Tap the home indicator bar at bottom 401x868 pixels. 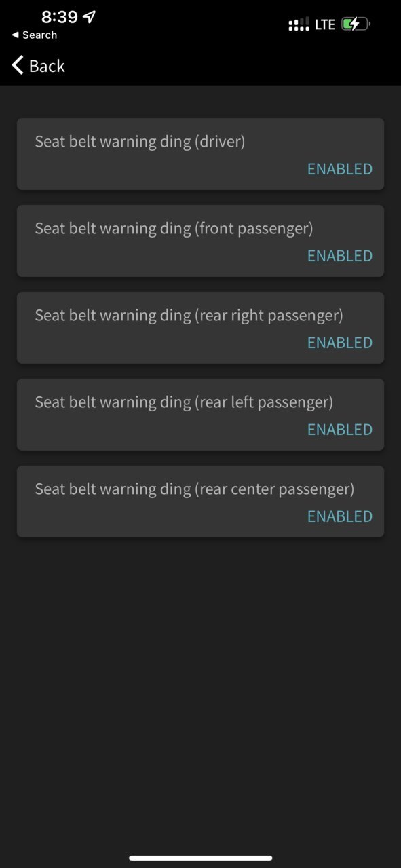tap(200, 858)
